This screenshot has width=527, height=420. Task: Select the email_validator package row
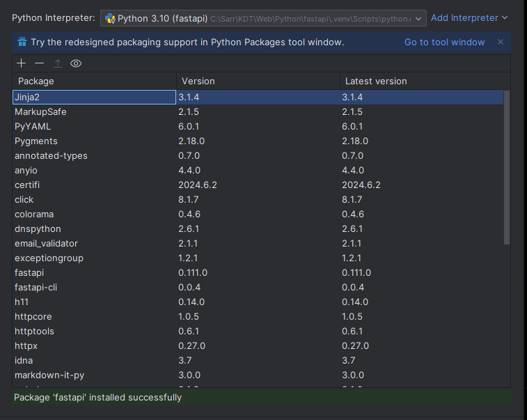[x=258, y=244]
